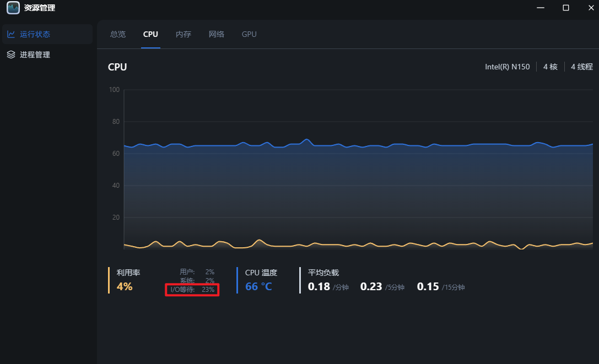The image size is (599, 364).
Task: Switch to the 总览 tab
Action: coord(118,34)
